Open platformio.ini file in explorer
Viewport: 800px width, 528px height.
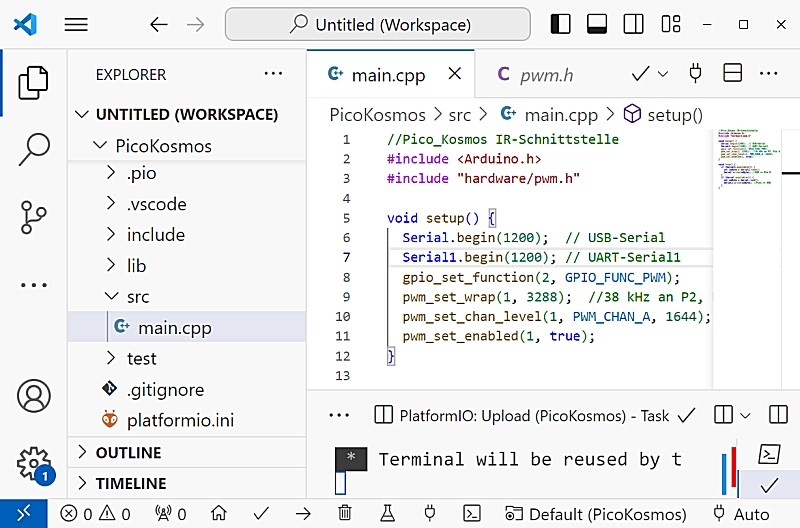180,420
